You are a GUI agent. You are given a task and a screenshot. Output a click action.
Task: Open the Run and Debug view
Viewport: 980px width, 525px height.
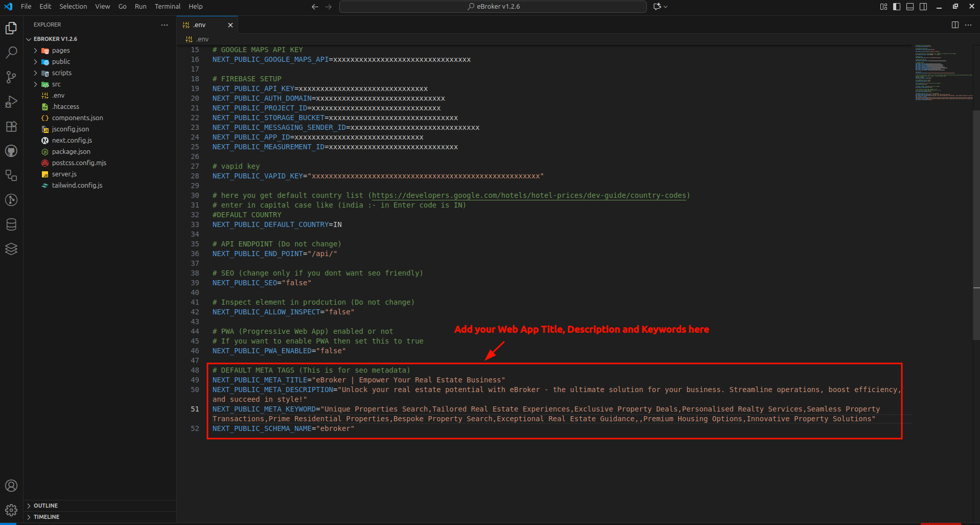[x=11, y=102]
